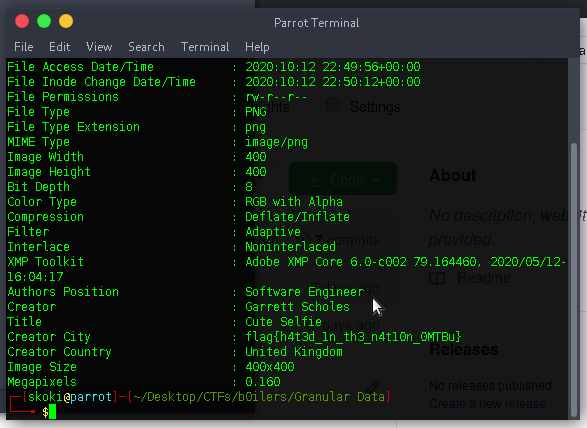This screenshot has width=587, height=428.
Task: Open the Edit menu
Action: pos(60,47)
